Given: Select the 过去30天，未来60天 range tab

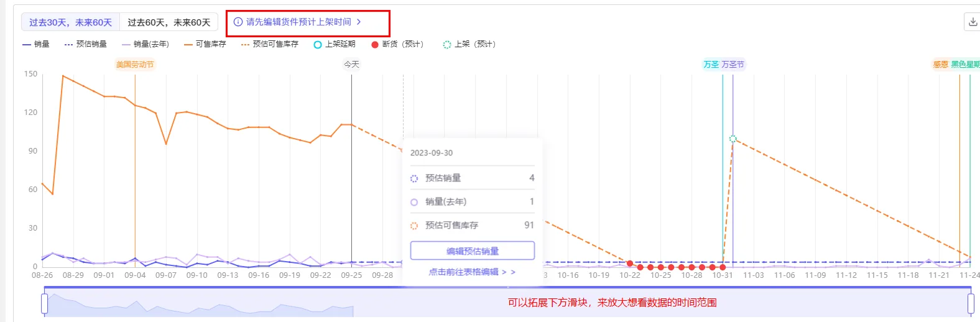Looking at the screenshot, I should (70, 22).
